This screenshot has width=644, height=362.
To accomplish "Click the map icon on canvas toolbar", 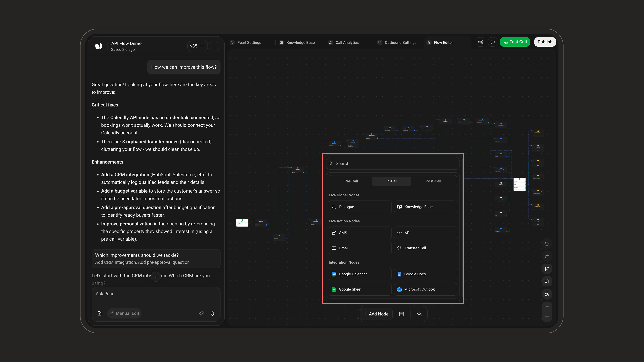I will pos(547,282).
